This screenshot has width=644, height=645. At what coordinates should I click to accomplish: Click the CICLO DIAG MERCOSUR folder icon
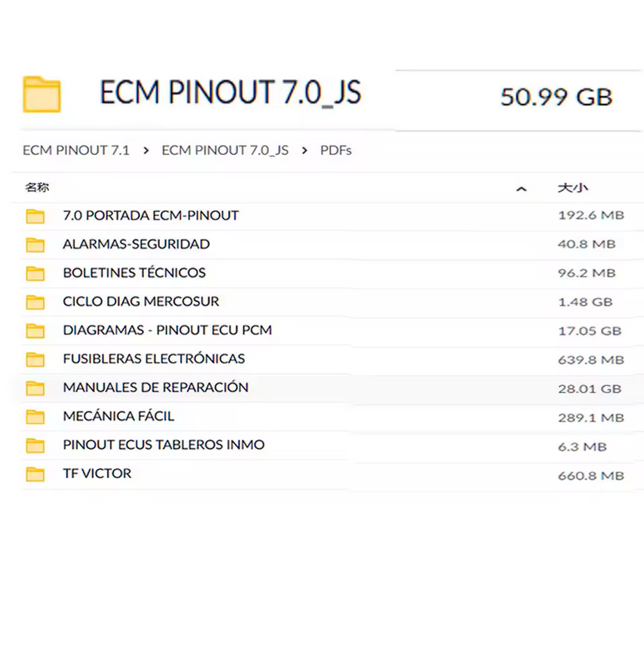[x=35, y=302]
